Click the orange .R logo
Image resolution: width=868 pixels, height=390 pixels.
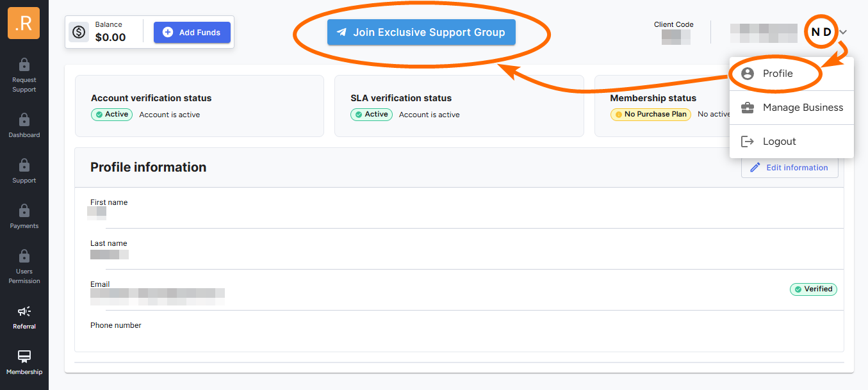tap(24, 23)
